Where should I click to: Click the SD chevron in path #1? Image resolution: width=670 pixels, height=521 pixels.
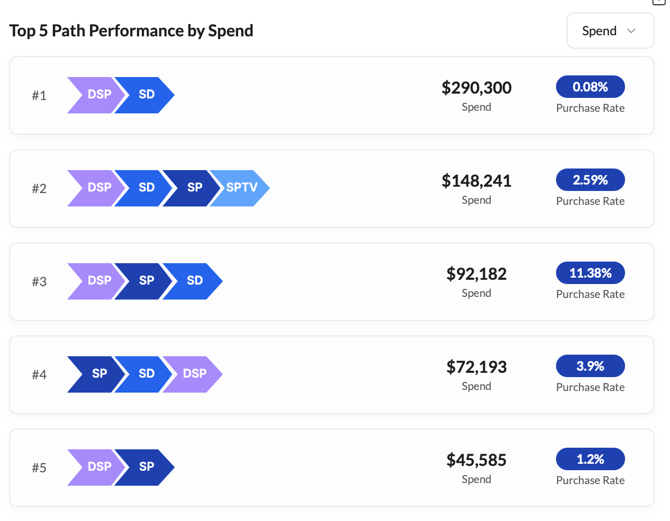pos(146,95)
